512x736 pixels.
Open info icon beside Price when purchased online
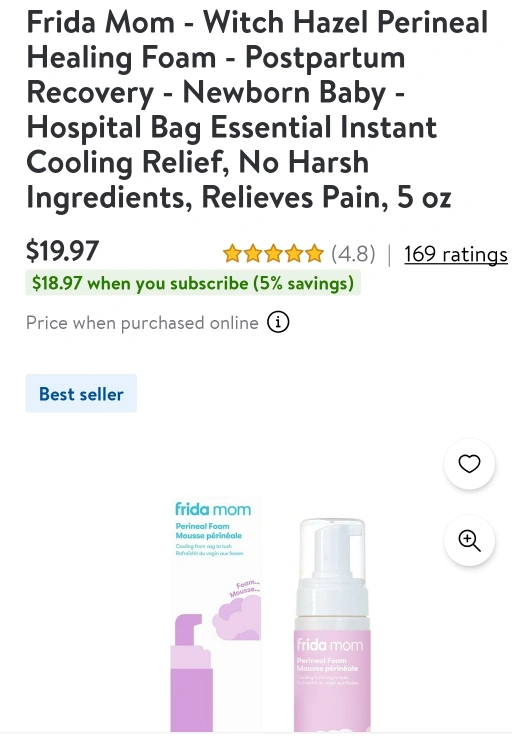(278, 322)
